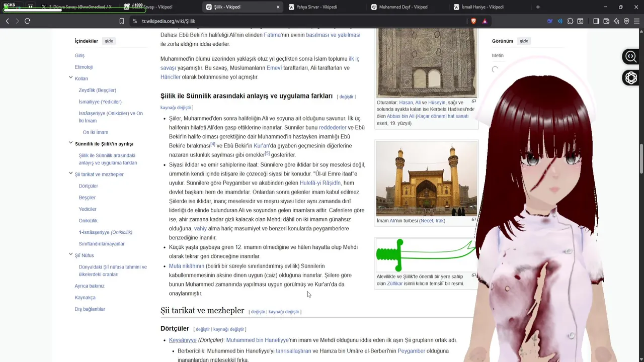
Task: Follow the basılması ve yakılması link
Action: (333, 35)
